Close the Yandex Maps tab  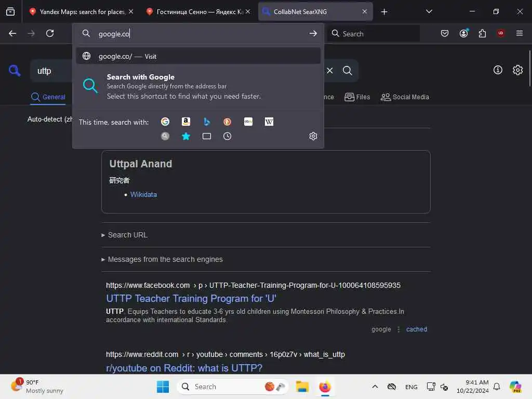(x=131, y=11)
